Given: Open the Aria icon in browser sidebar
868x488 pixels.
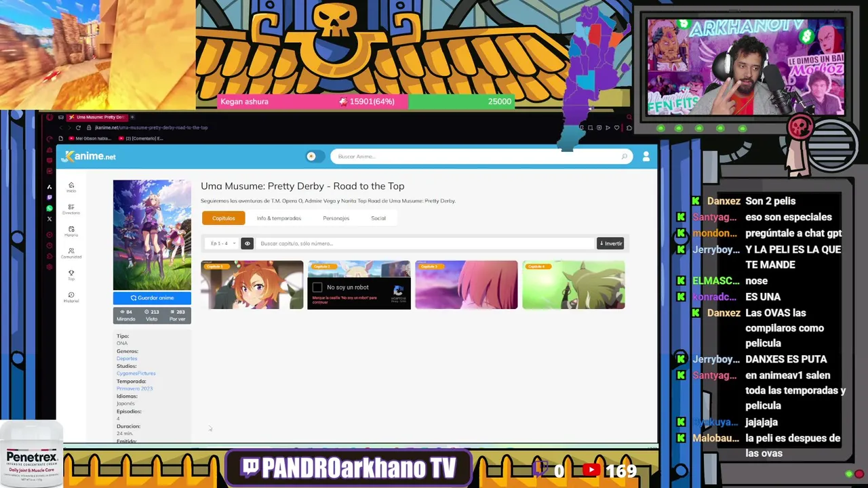Looking at the screenshot, I should [50, 187].
